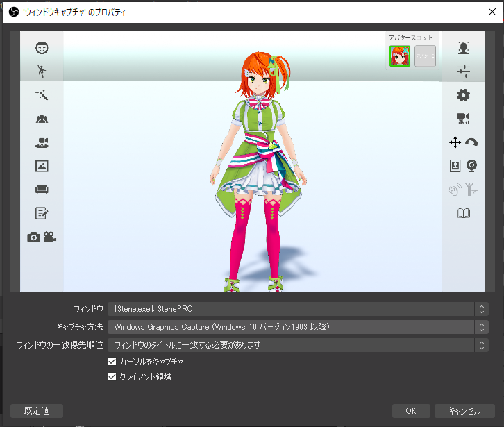This screenshot has height=427, width=504.
Task: Click the curved arrow reset icon
Action: (x=471, y=142)
